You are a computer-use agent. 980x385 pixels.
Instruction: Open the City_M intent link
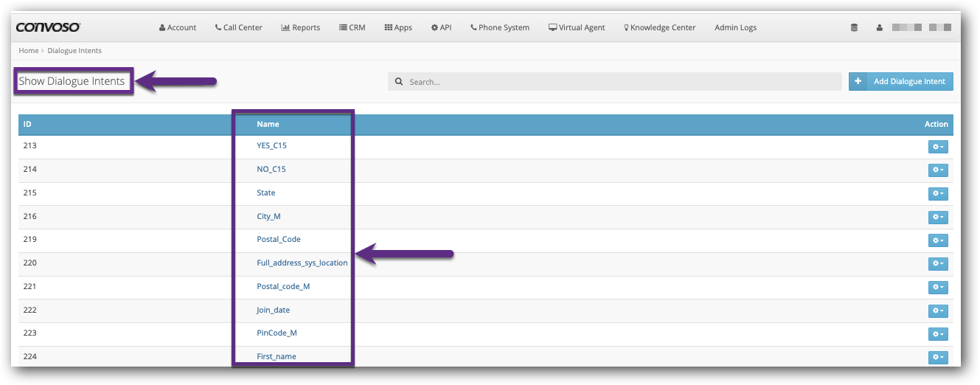(x=268, y=216)
